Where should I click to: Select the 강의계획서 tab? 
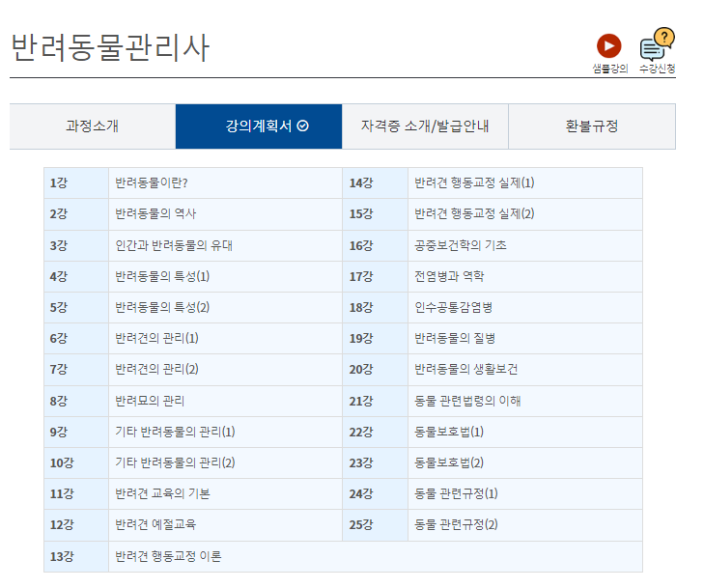(x=258, y=126)
